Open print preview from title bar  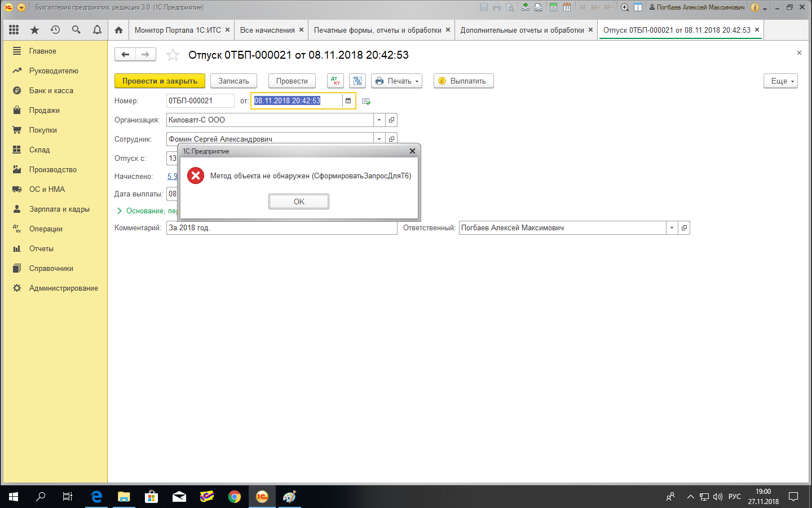510,7
